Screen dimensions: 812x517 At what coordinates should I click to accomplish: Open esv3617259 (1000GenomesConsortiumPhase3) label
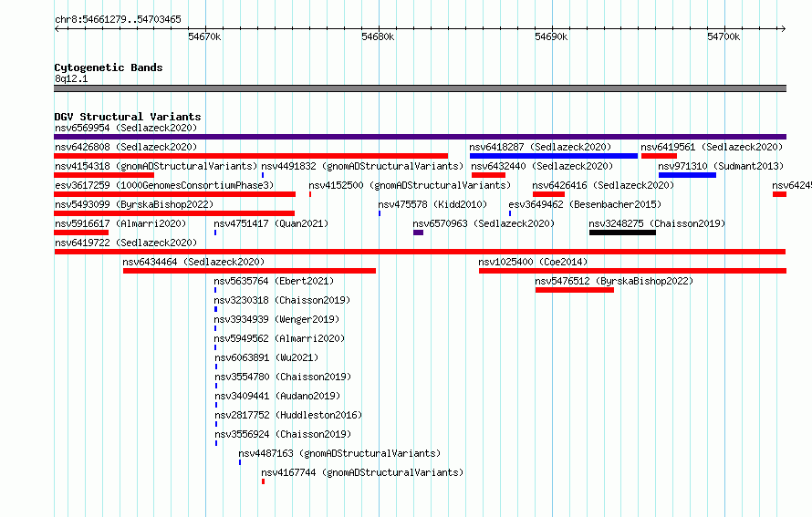tap(164, 185)
